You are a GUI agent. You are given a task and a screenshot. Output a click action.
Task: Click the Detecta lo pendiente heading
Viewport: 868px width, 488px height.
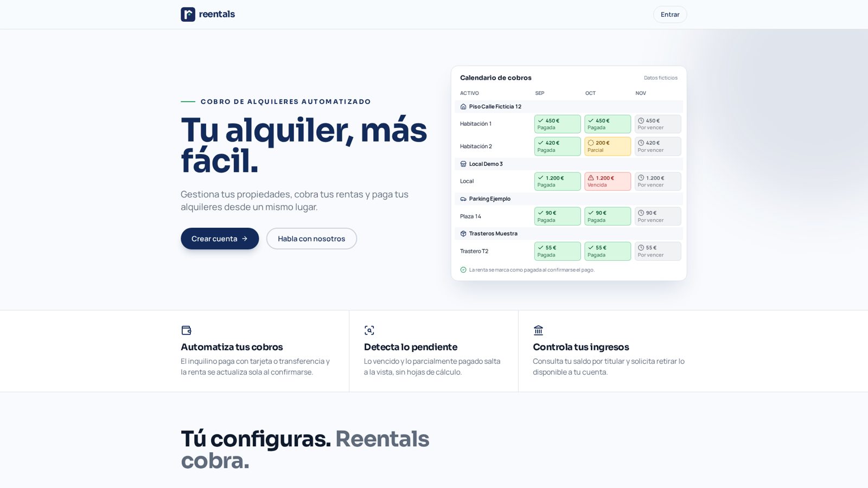(x=411, y=347)
